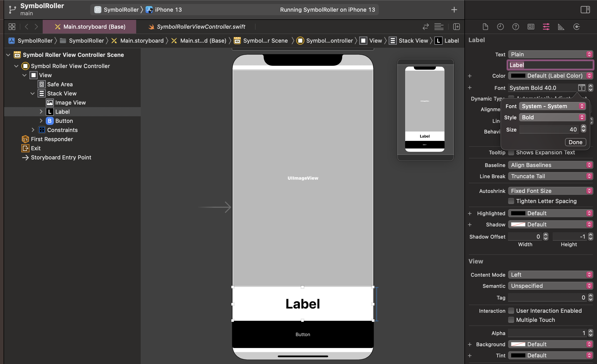Open the Identity inspector tab

[531, 27]
